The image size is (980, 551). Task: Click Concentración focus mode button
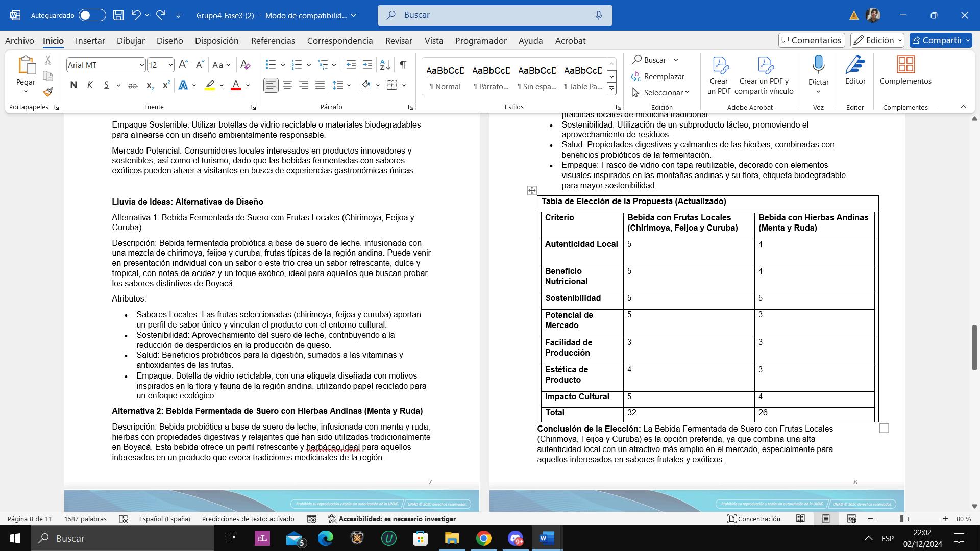coord(754,519)
